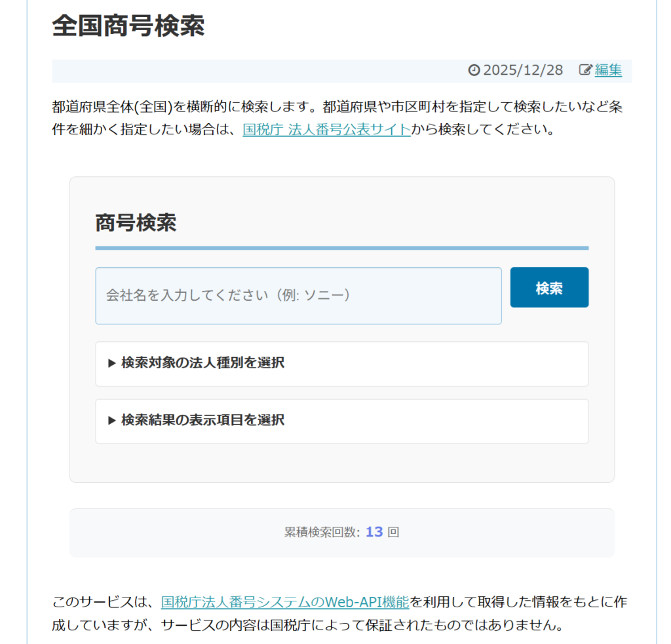
Task: Click the 2025/12/28 date text
Action: [522, 70]
